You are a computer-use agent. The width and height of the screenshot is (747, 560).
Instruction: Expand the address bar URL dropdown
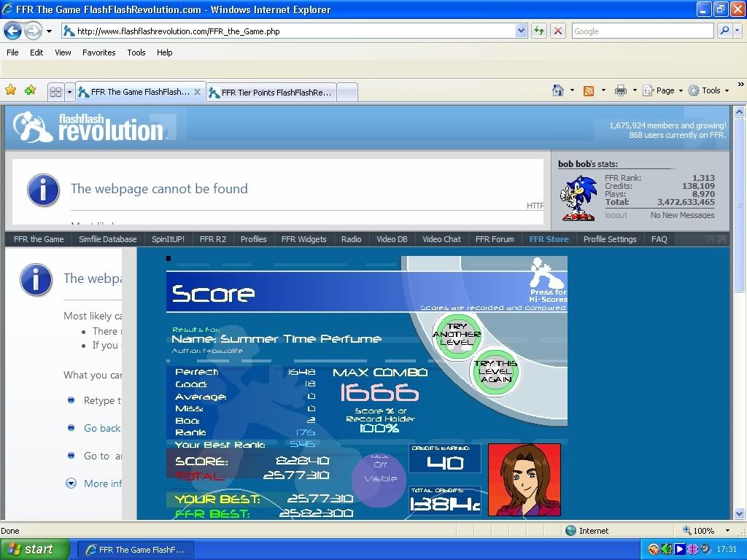point(521,31)
